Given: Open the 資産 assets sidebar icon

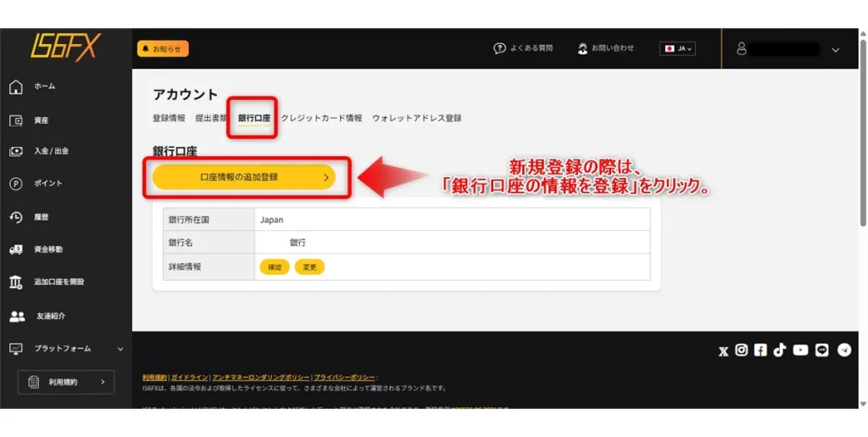Looking at the screenshot, I should [16, 120].
